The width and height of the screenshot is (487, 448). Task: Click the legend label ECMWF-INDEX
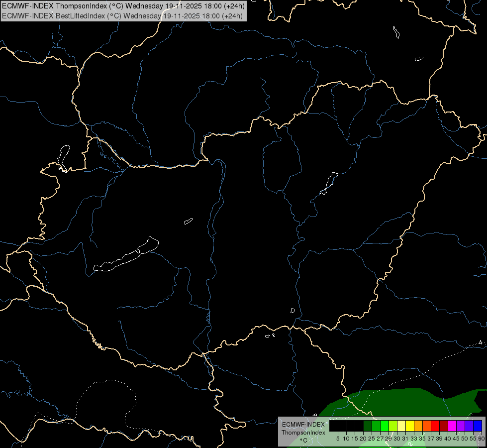click(303, 425)
